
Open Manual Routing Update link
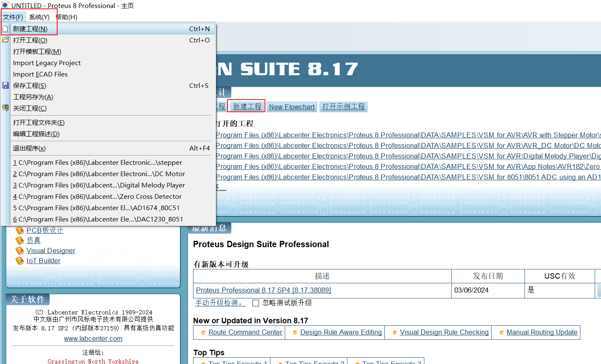click(x=542, y=332)
